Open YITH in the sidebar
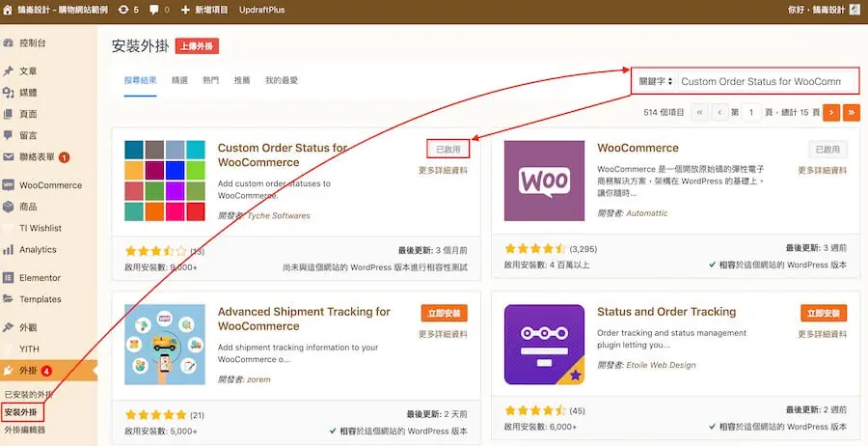 point(29,349)
